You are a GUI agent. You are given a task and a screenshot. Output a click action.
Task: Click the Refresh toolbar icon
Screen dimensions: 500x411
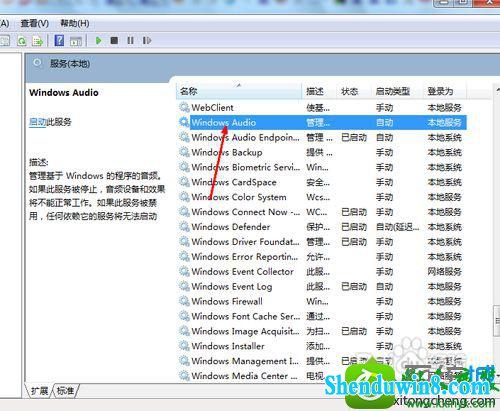22,41
